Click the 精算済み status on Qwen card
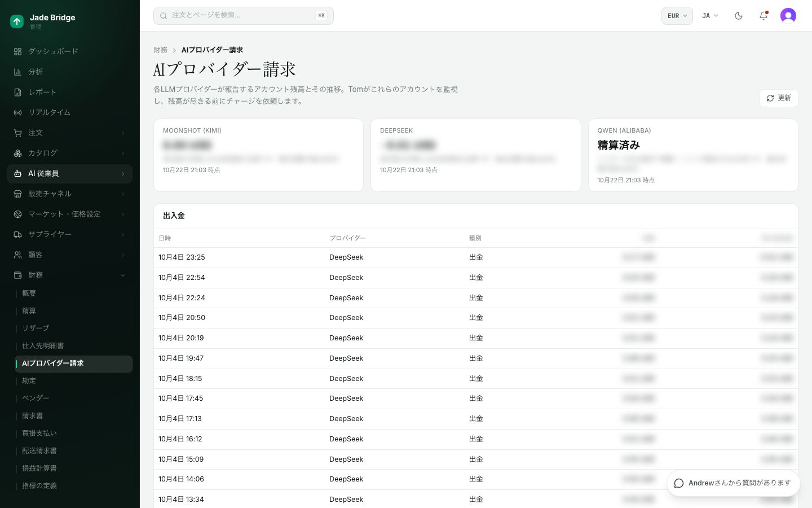 tap(619, 145)
